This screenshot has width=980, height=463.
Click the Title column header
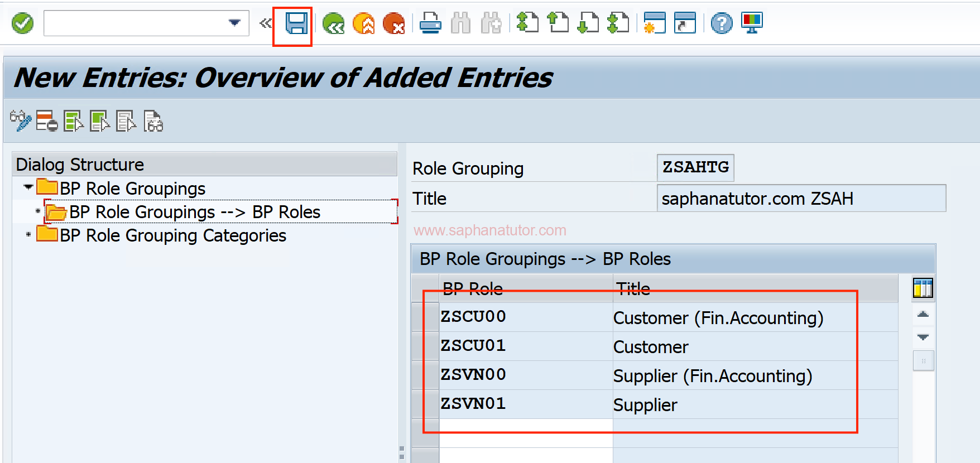(756, 288)
